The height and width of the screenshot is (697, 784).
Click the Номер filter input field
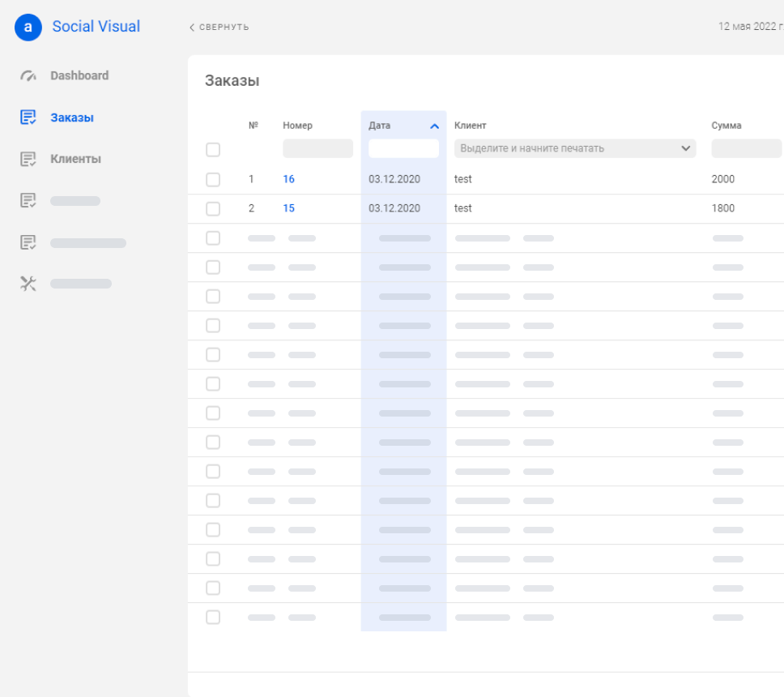tap(317, 148)
